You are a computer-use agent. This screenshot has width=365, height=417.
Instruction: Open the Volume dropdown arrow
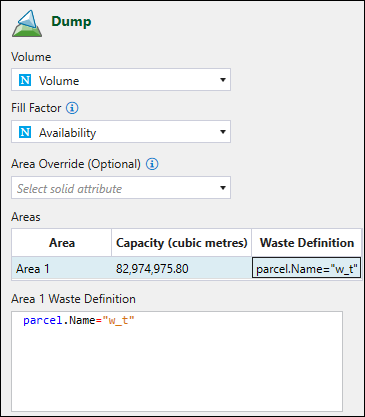[223, 80]
